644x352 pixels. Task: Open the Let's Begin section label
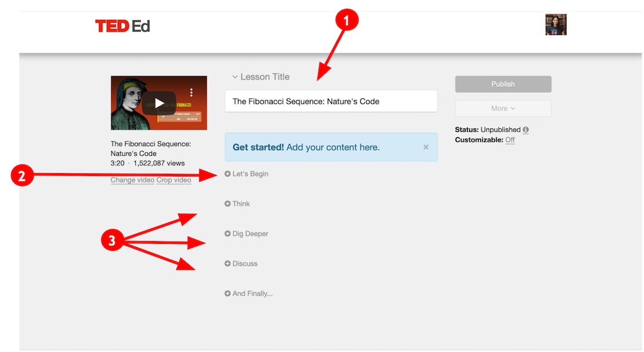coord(250,174)
